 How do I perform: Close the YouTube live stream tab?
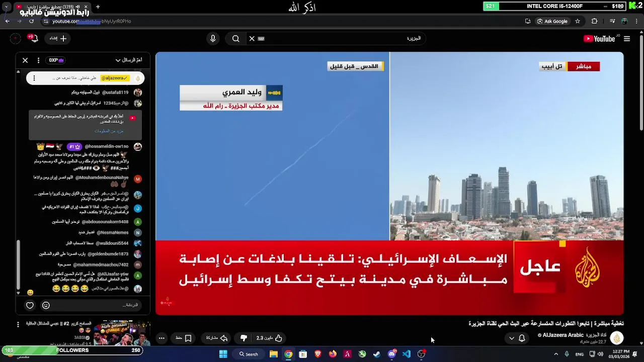(x=87, y=7)
